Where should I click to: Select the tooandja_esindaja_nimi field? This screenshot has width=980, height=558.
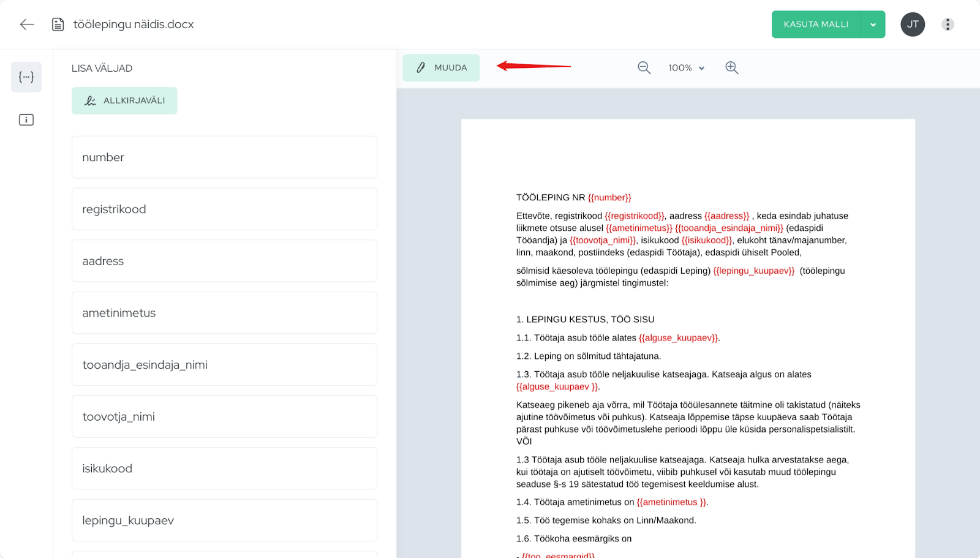pos(224,365)
